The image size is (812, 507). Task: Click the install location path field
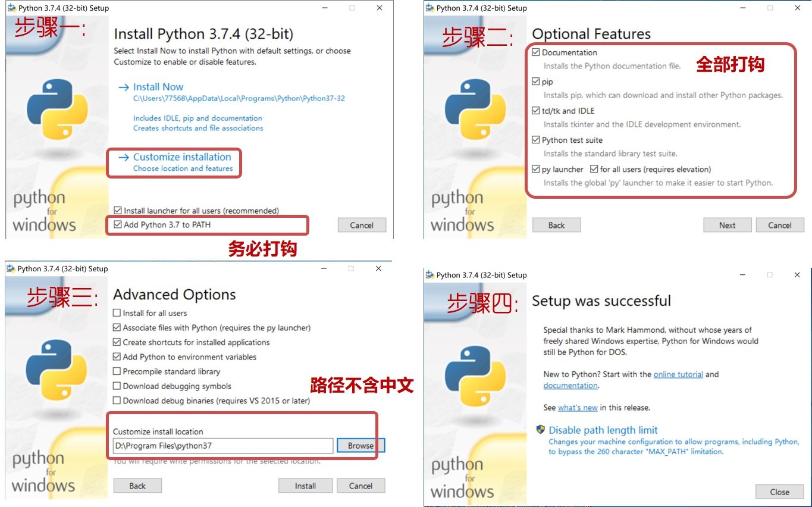pyautogui.click(x=222, y=446)
